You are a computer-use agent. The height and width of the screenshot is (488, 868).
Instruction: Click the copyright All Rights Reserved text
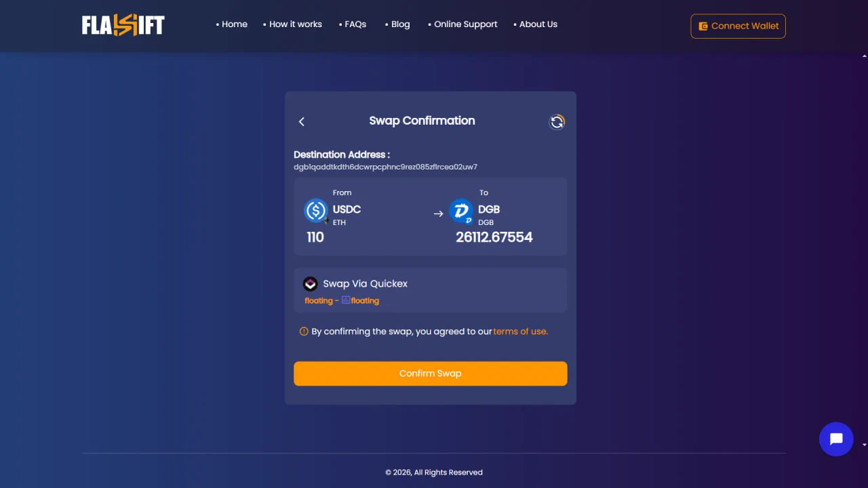coord(434,472)
